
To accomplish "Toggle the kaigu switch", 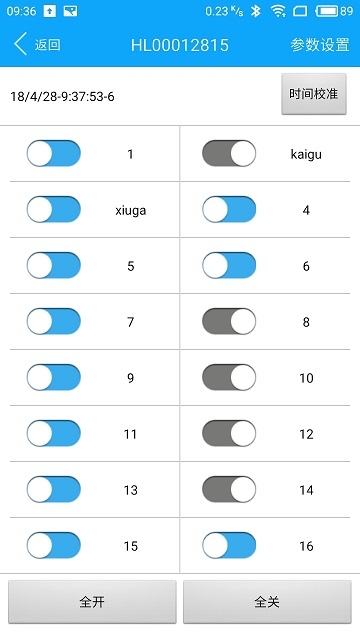I will coord(229,153).
